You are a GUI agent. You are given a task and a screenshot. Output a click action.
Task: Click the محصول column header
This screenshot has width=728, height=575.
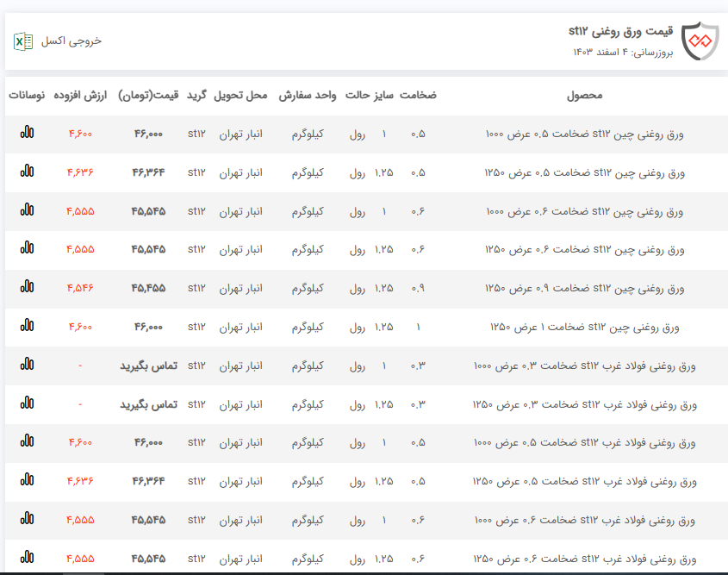584,95
